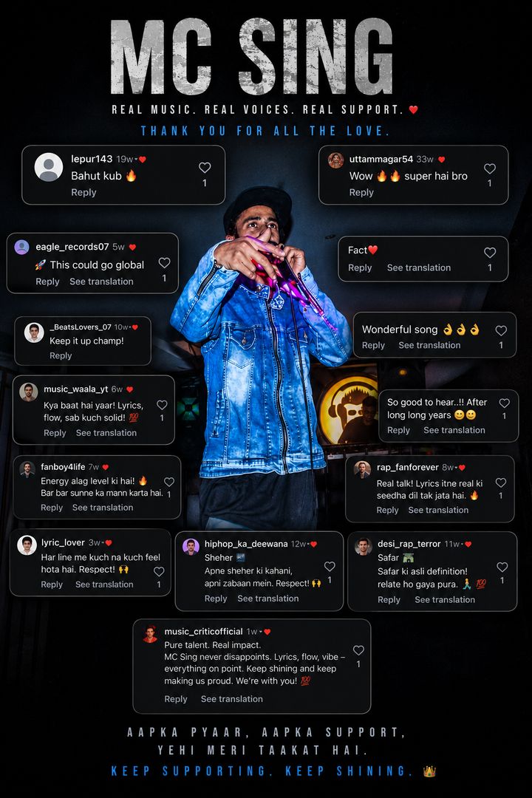This screenshot has height=798, width=532.
Task: Open the hiphop_ka_deewana username
Action: (x=246, y=544)
